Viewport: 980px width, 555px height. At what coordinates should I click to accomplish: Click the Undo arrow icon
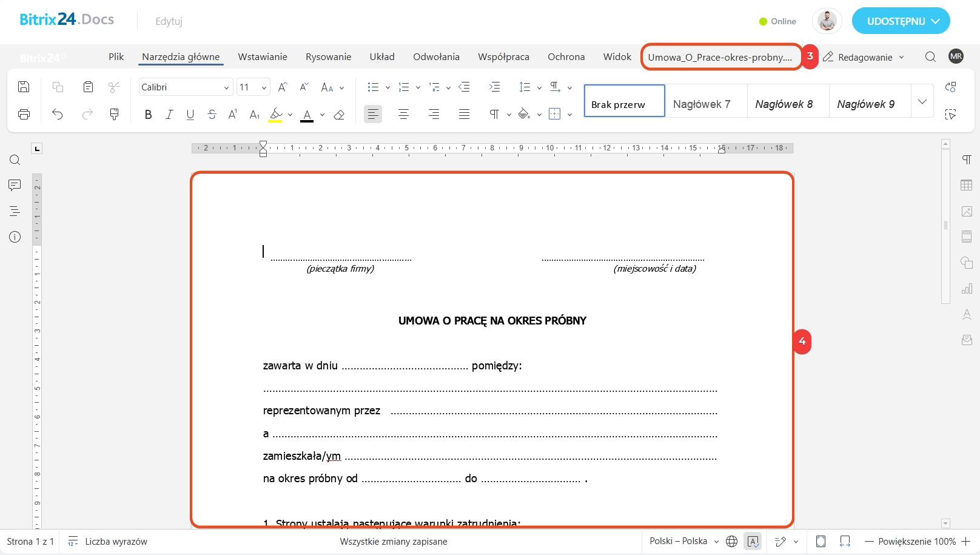tap(58, 114)
